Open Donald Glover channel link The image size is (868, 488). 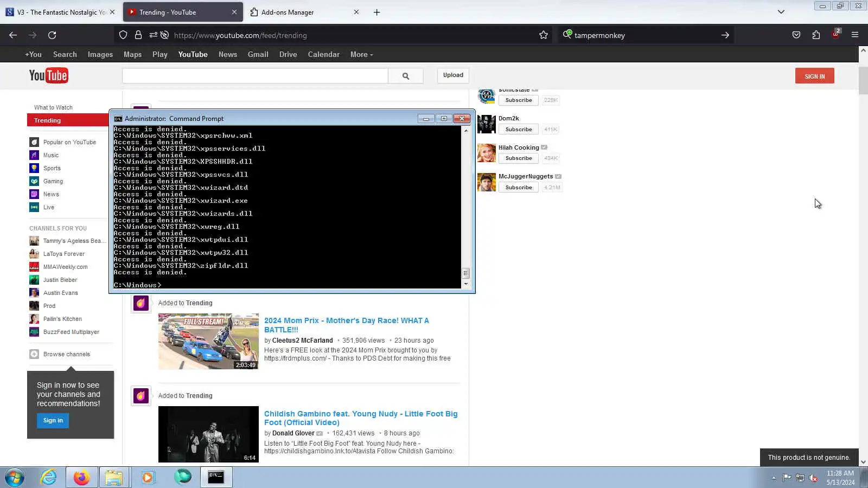[293, 433]
